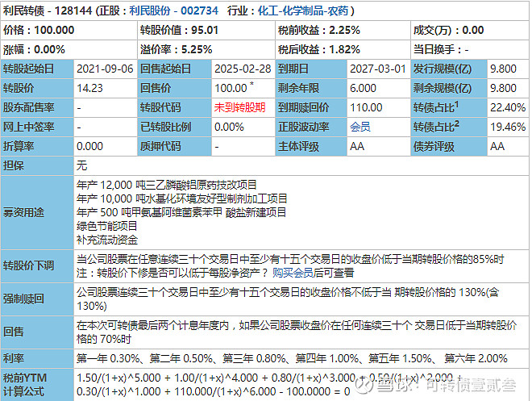Viewport: 532px width, 401px height.
Task: Click the 回售价 value 100.00
Action: [231, 88]
